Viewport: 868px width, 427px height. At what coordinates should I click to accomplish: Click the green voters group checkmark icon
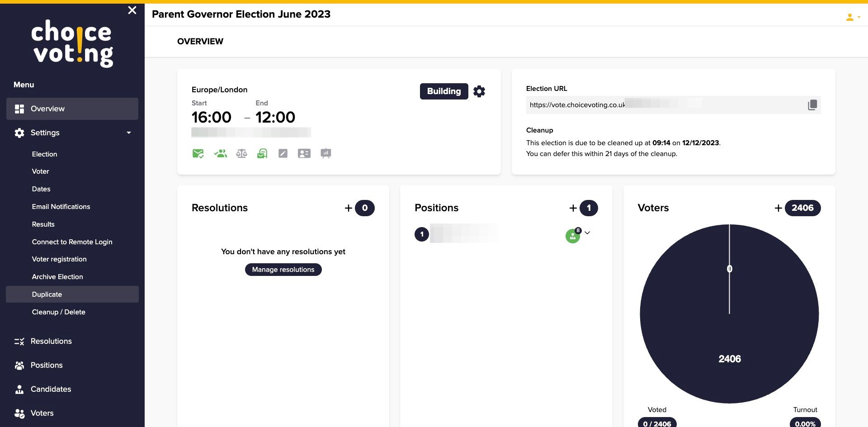pyautogui.click(x=220, y=154)
